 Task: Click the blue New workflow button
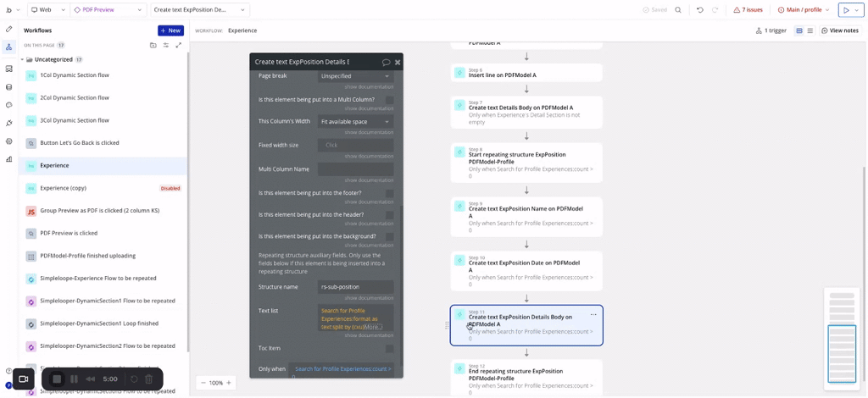[170, 30]
